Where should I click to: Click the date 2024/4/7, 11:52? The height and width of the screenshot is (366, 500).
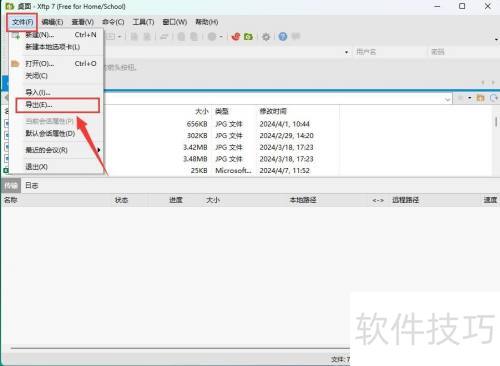(284, 171)
